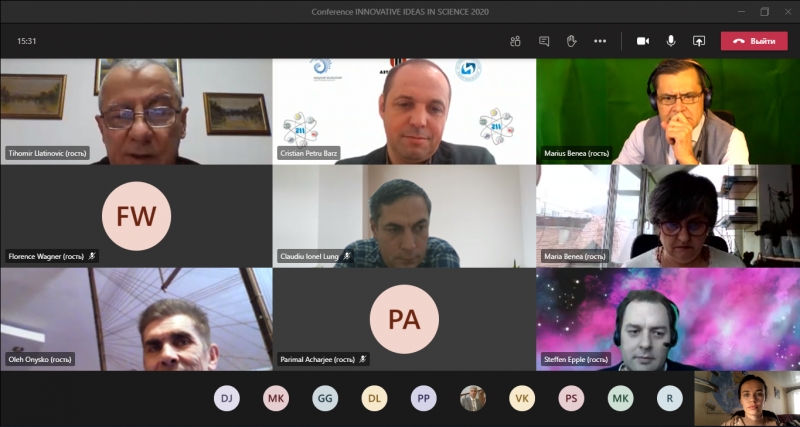Click the VK participant avatar

pyautogui.click(x=522, y=398)
